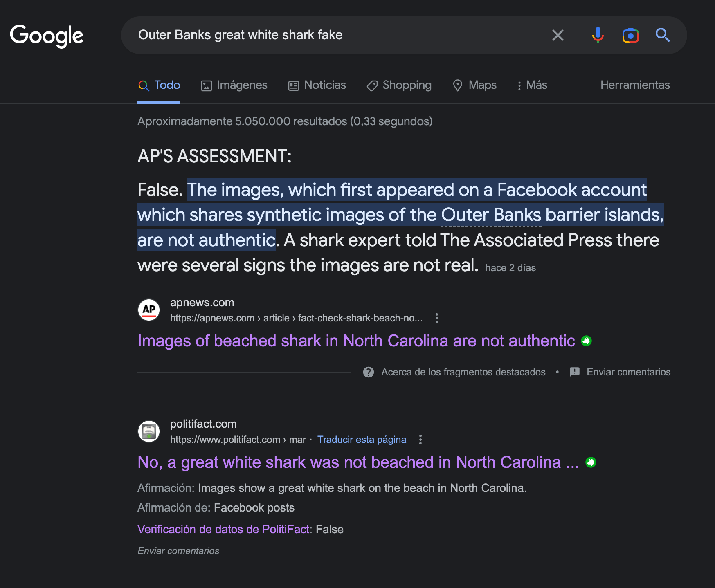Open PolitiFact great white shark article
Image resolution: width=715 pixels, height=588 pixels.
[x=358, y=462]
